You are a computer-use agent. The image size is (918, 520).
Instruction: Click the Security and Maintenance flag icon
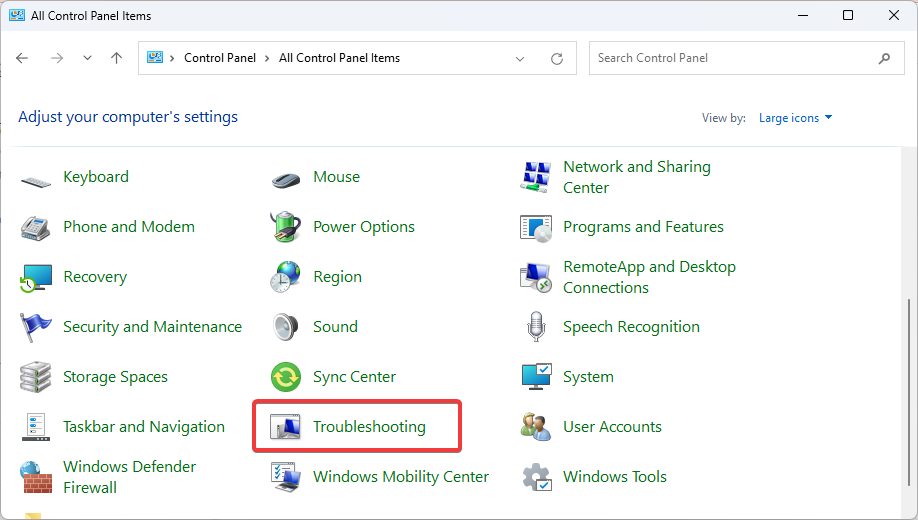[x=36, y=327]
